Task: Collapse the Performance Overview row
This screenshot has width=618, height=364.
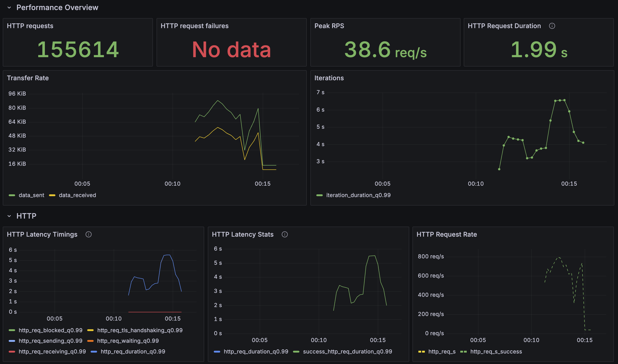Action: [x=9, y=8]
